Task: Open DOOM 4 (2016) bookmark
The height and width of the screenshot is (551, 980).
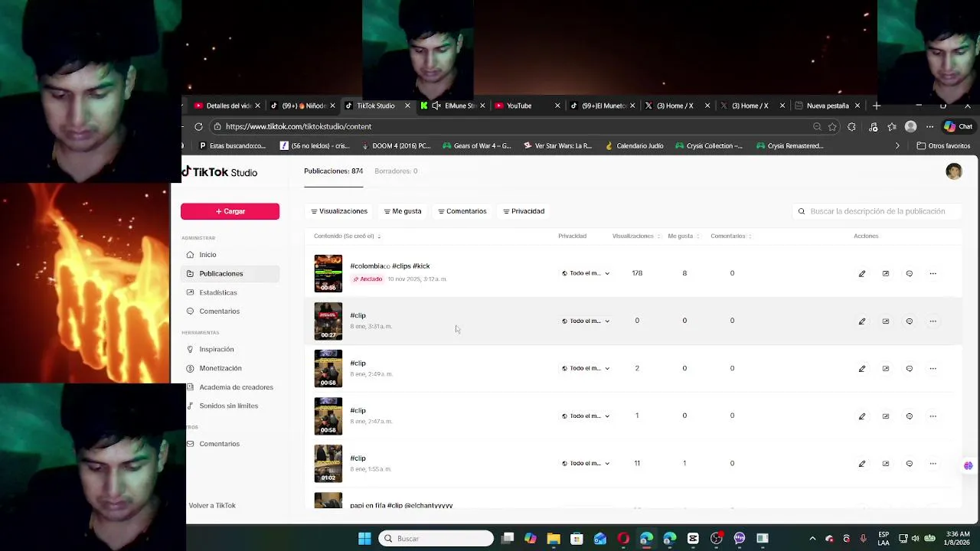Action: (x=396, y=145)
